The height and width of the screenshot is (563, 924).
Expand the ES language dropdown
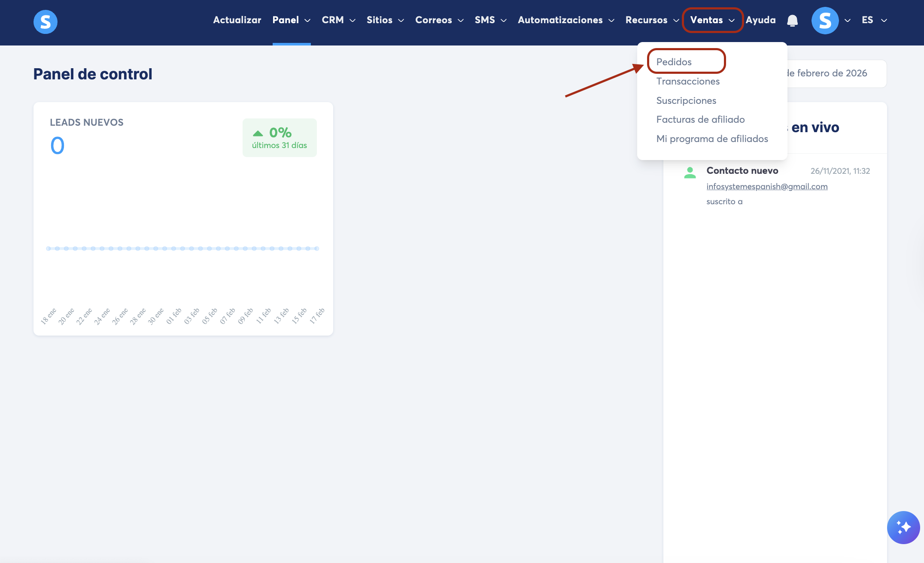click(x=874, y=20)
